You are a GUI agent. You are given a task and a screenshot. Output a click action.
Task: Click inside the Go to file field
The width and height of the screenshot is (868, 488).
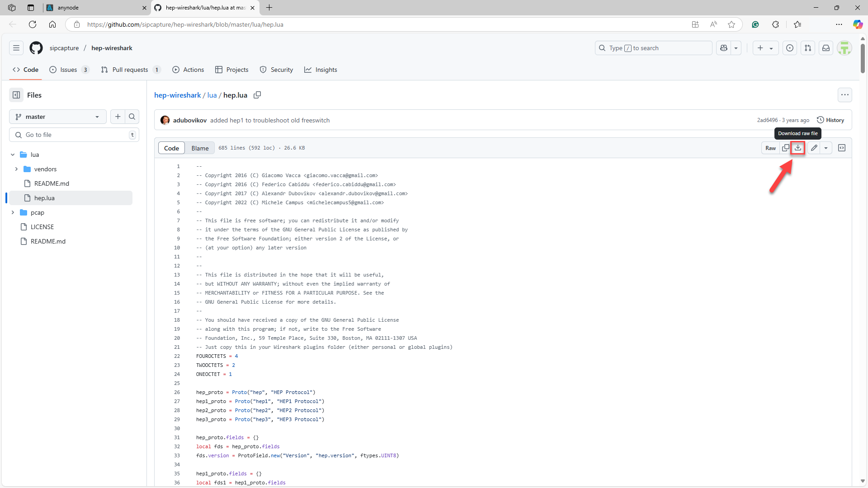(x=72, y=135)
